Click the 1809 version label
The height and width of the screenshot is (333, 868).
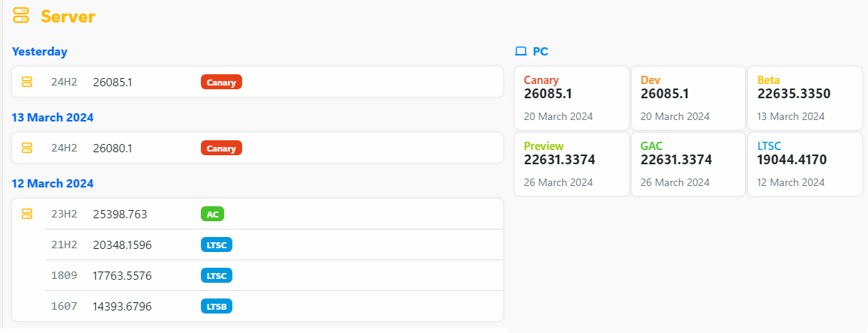point(64,275)
